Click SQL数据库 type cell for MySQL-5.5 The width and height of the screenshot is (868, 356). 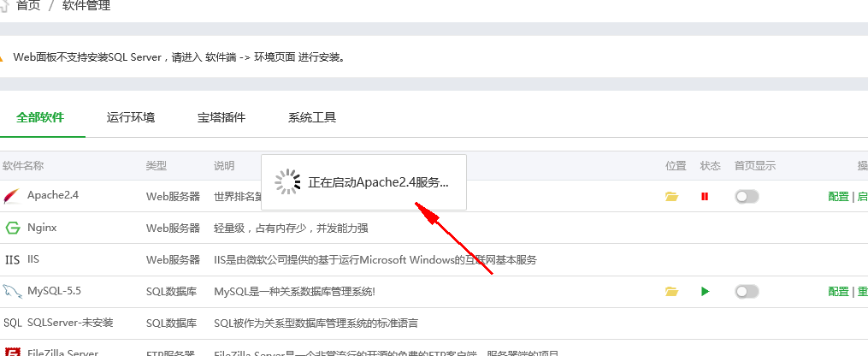tap(171, 291)
